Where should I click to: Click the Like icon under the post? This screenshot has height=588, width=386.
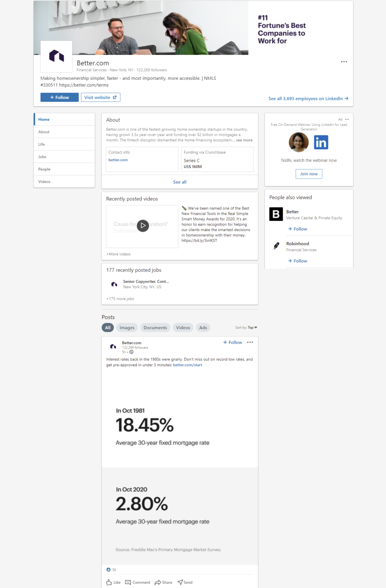point(113,582)
